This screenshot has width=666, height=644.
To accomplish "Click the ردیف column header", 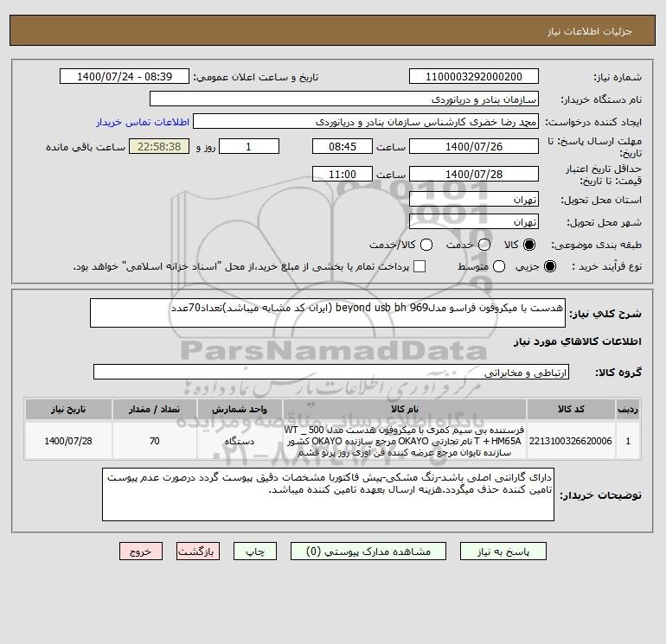I will point(628,409).
